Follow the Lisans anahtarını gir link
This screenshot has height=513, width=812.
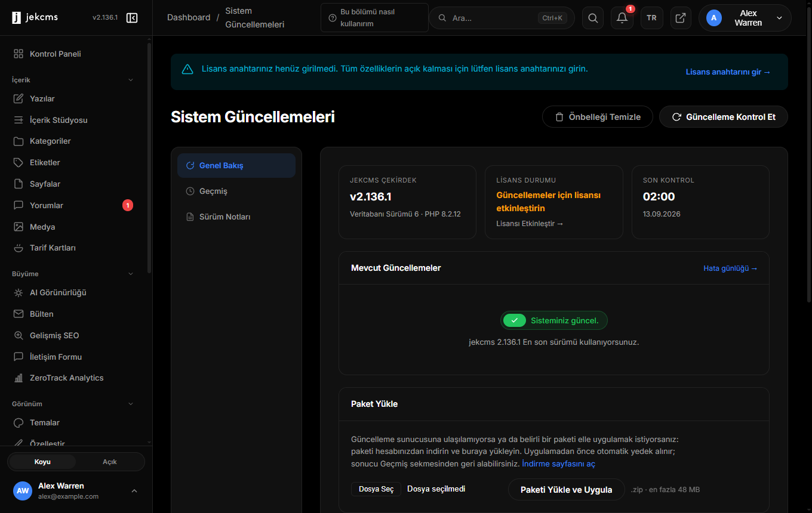point(728,72)
